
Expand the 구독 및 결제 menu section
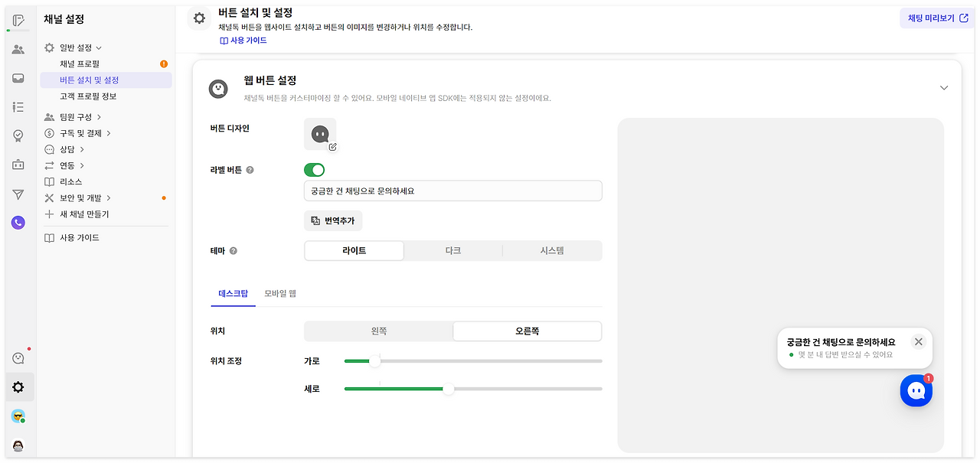click(x=79, y=132)
